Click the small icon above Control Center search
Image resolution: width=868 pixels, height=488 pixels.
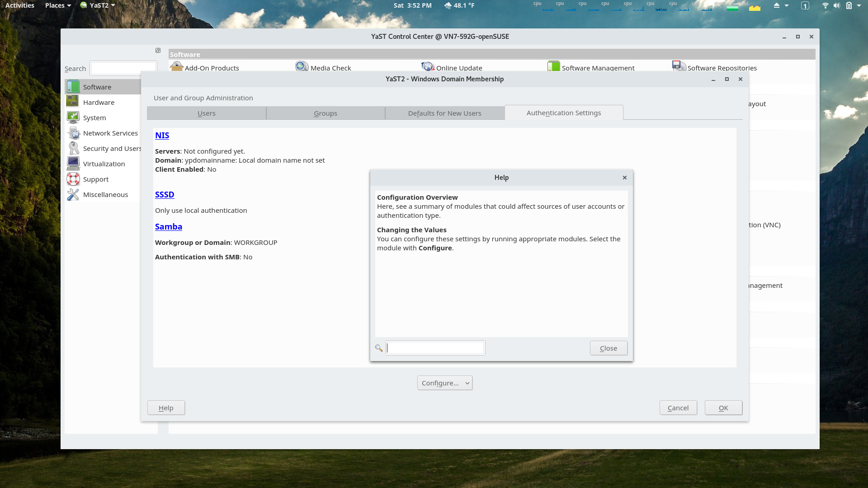pos(158,51)
